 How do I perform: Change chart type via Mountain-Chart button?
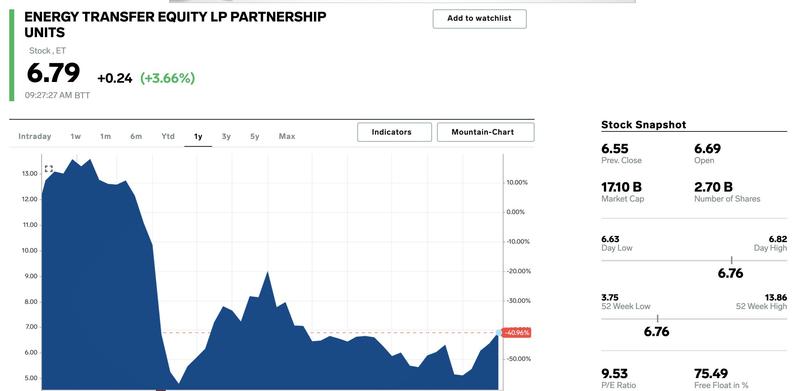click(x=486, y=132)
